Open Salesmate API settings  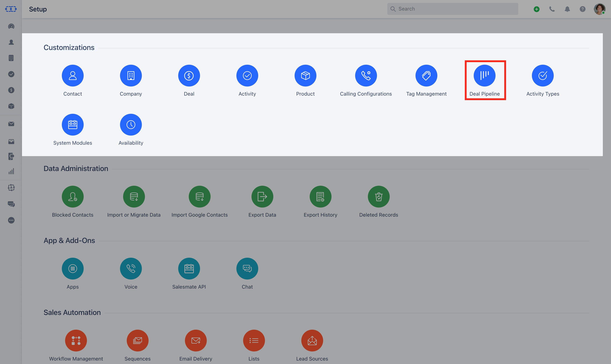(189, 268)
